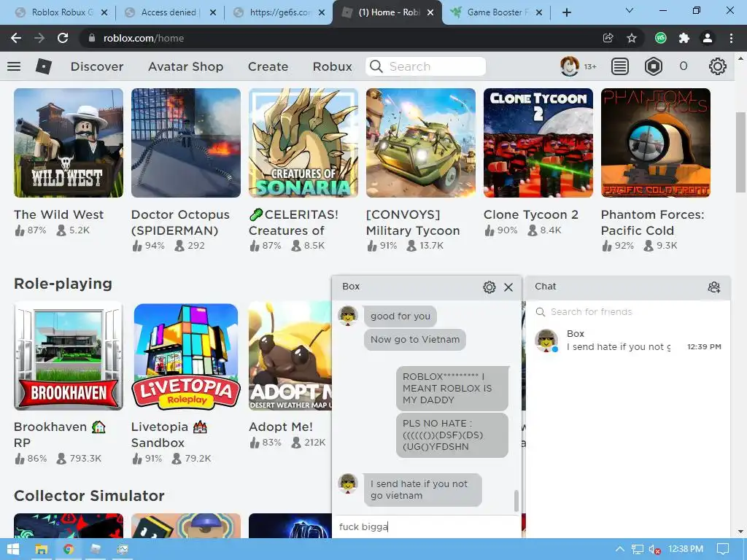This screenshot has width=747, height=560.
Task: Open the muted volume tray icon
Action: point(654,549)
